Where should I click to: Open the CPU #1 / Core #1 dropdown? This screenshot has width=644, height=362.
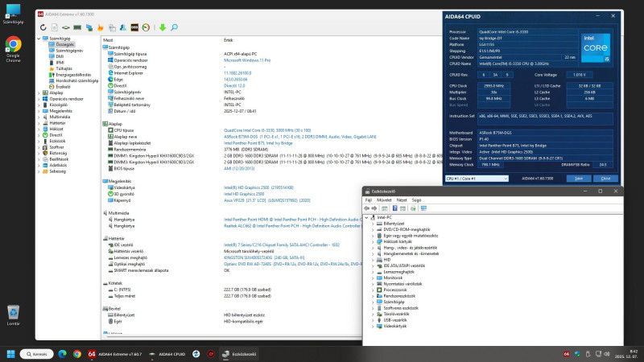pos(477,179)
